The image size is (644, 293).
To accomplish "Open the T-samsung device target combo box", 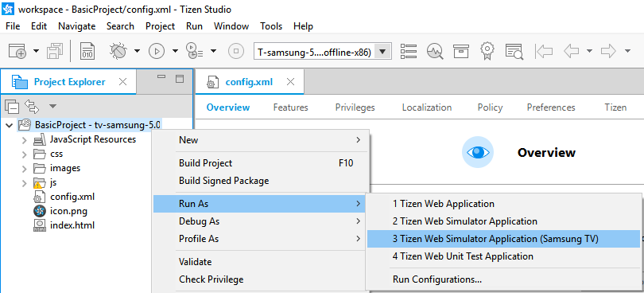I will pos(323,52).
